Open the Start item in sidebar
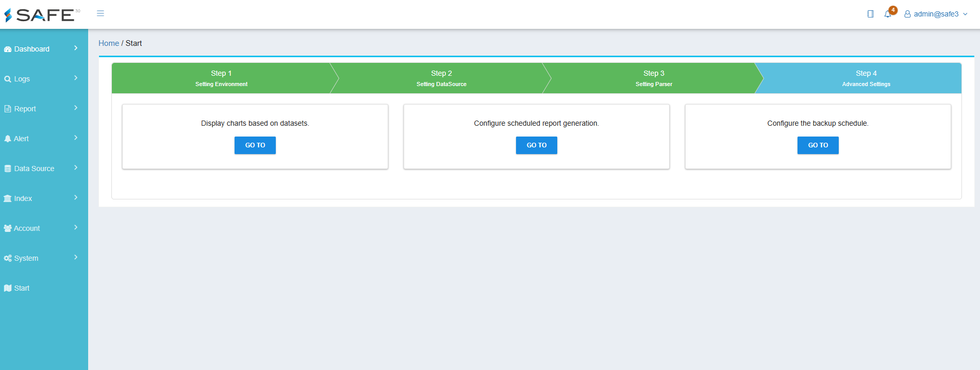 click(x=22, y=289)
